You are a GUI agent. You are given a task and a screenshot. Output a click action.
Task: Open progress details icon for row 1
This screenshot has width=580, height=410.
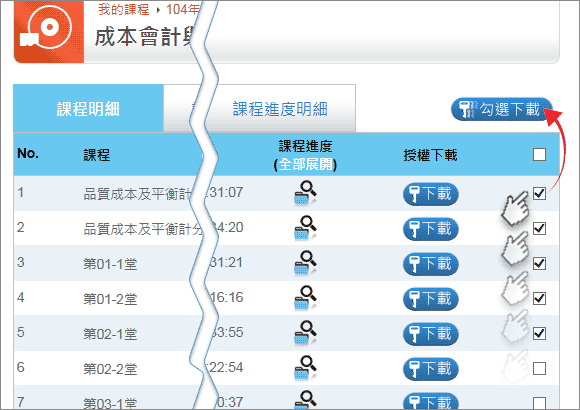[305, 193]
